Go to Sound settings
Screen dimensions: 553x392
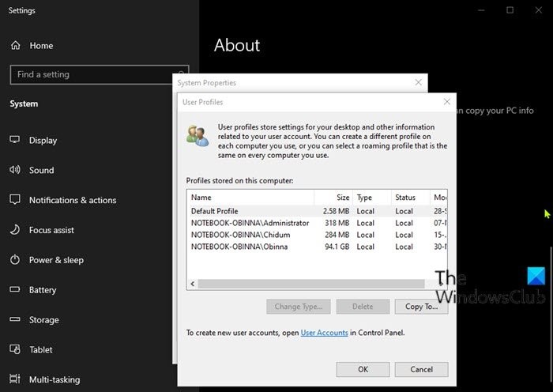(x=42, y=170)
